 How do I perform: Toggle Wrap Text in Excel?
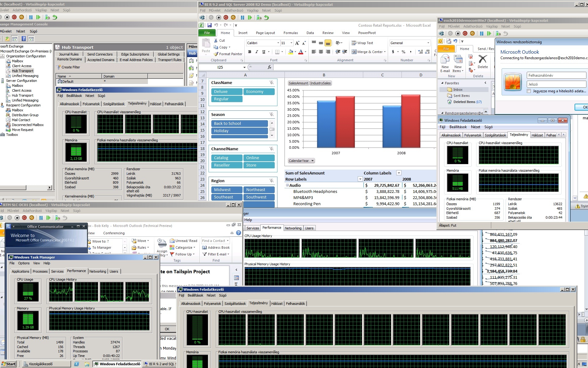pos(362,43)
